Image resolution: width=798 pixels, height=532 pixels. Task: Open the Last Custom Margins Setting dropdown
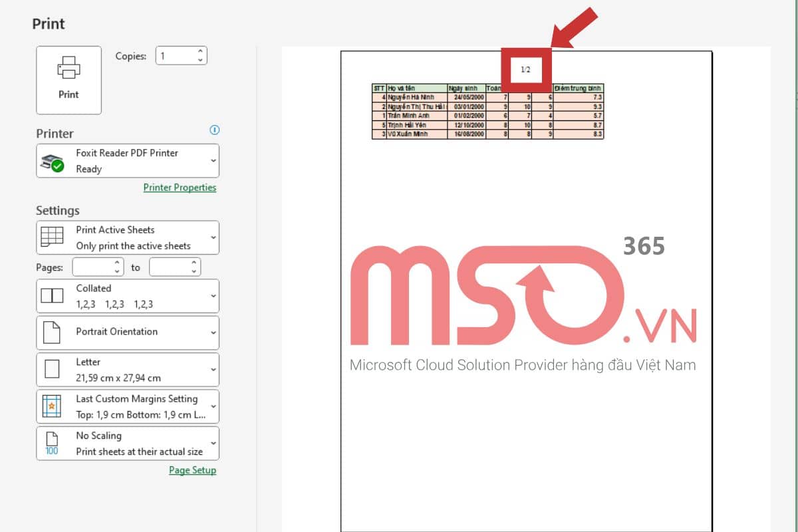click(127, 406)
